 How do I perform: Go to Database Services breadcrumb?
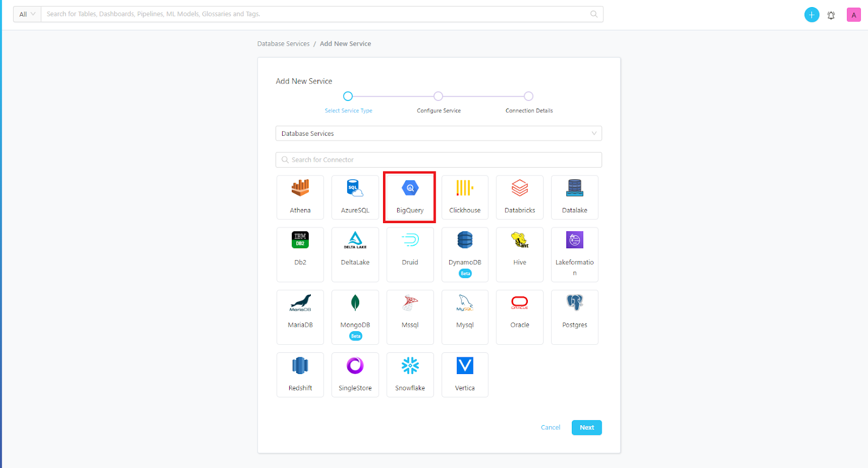[x=283, y=44]
